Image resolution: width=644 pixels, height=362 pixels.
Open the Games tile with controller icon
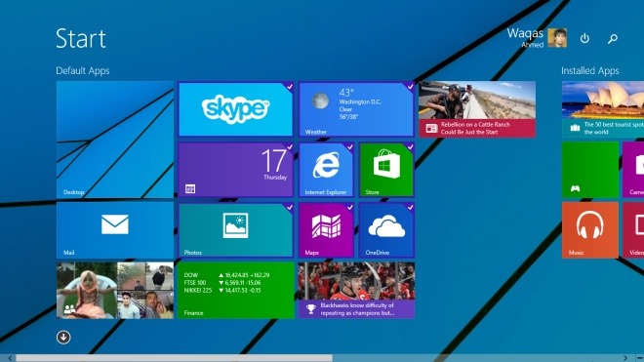(589, 170)
